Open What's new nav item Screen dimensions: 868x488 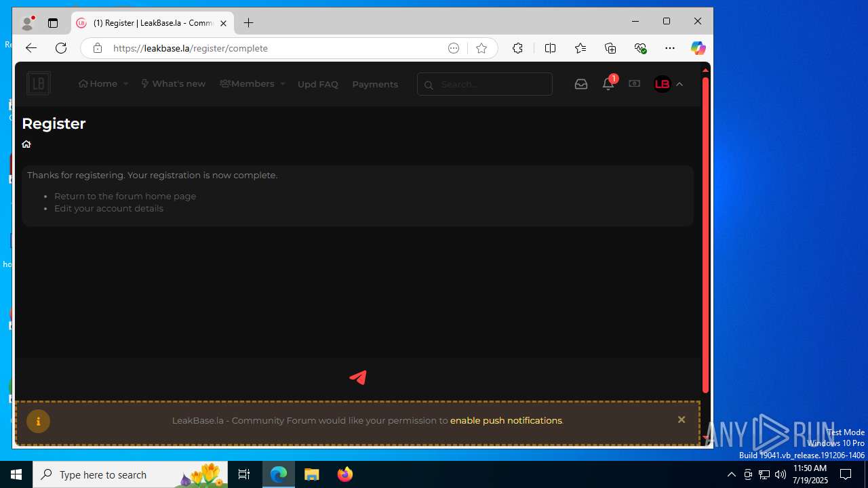pyautogui.click(x=173, y=84)
